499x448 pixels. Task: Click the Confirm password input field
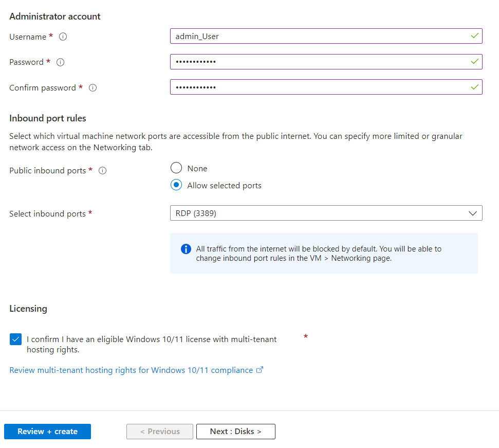[319, 87]
